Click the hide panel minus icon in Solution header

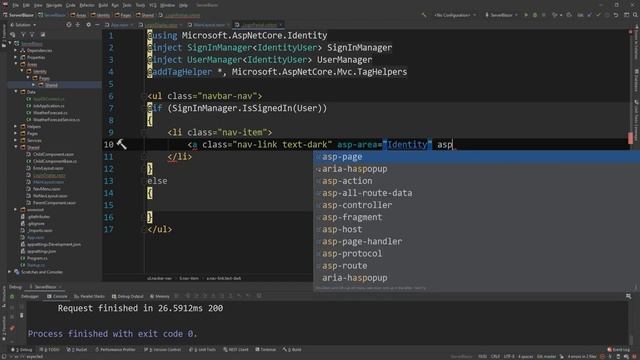(x=97, y=25)
